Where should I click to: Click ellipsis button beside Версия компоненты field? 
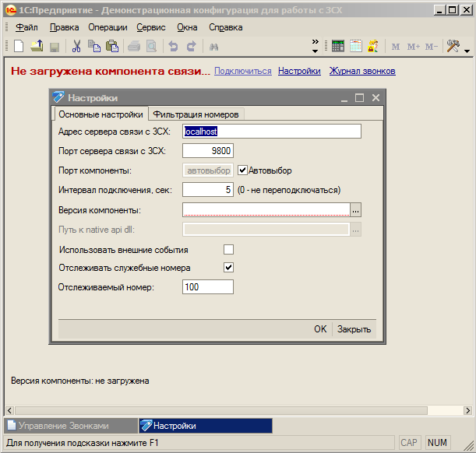(x=356, y=210)
